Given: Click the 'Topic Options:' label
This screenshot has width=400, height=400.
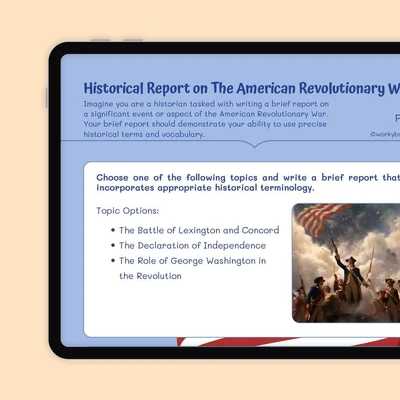Looking at the screenshot, I should pos(128,211).
